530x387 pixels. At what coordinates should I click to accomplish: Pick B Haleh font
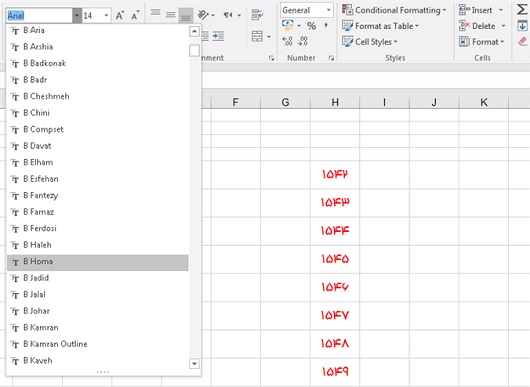tap(97, 245)
